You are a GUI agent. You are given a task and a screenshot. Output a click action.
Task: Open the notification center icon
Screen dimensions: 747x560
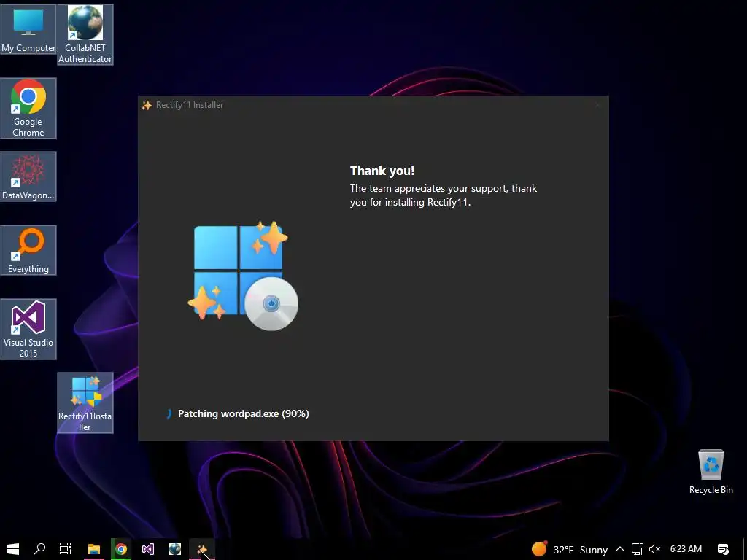(723, 549)
